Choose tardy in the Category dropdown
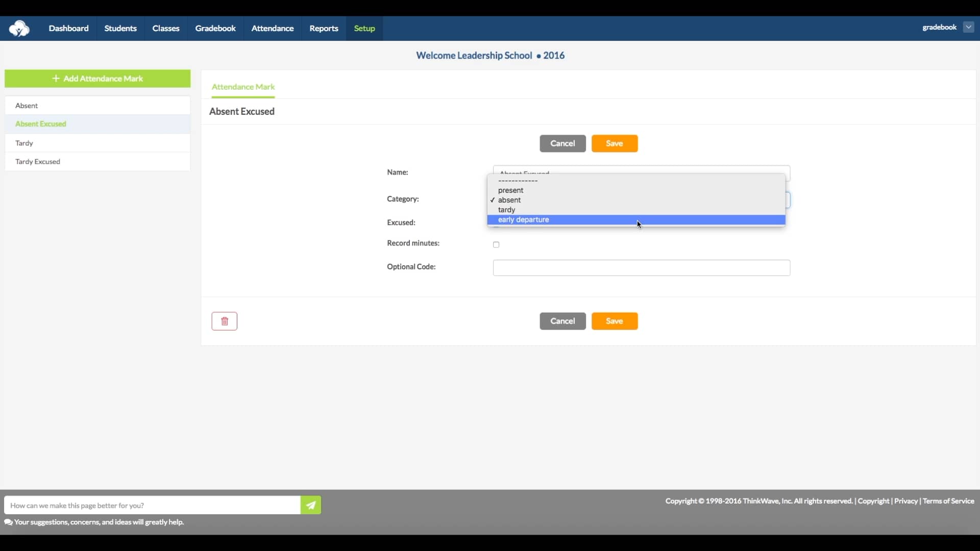Screen dimensions: 980x551 [x=506, y=209]
